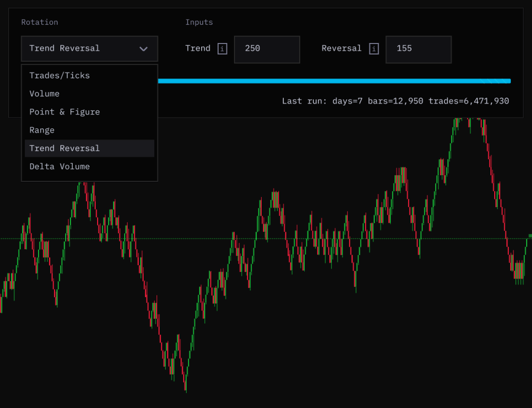Click the Reversal input field showing 155
This screenshot has width=532, height=408.
pos(419,49)
